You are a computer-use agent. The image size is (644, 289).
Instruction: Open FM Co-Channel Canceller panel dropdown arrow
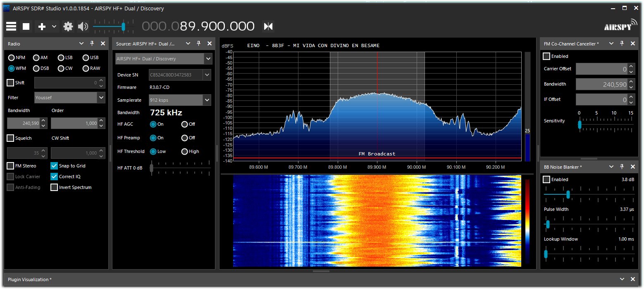point(611,43)
